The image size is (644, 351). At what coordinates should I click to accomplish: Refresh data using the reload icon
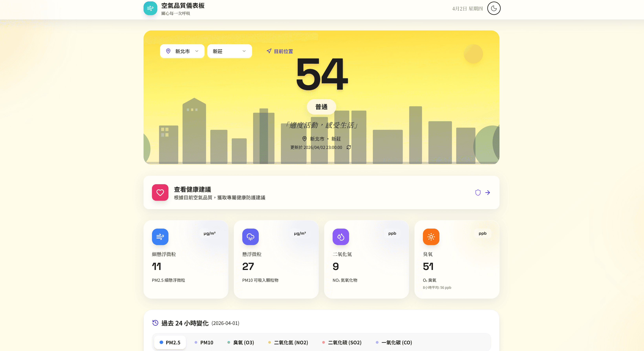coord(349,147)
